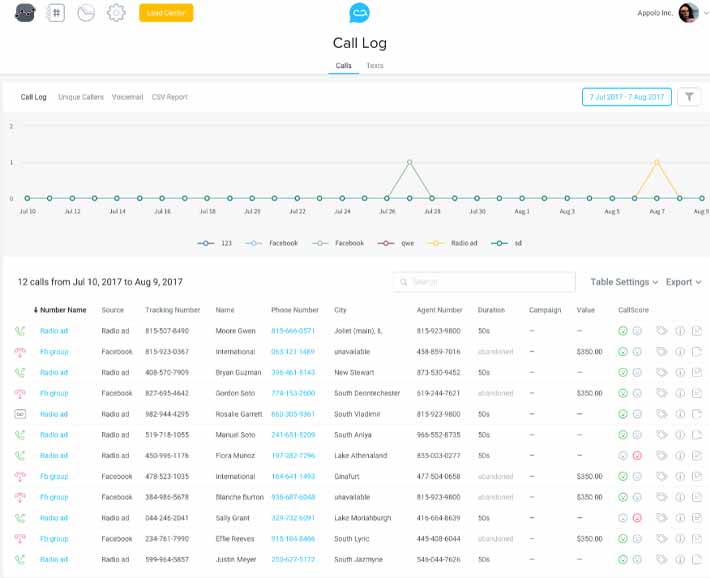Toggle red bad-score face for Sally Grant
Screen dimensions: 710x578
(637, 518)
